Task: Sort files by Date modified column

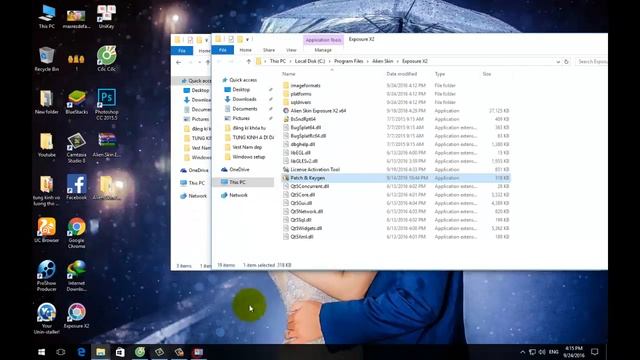Action: [402, 74]
